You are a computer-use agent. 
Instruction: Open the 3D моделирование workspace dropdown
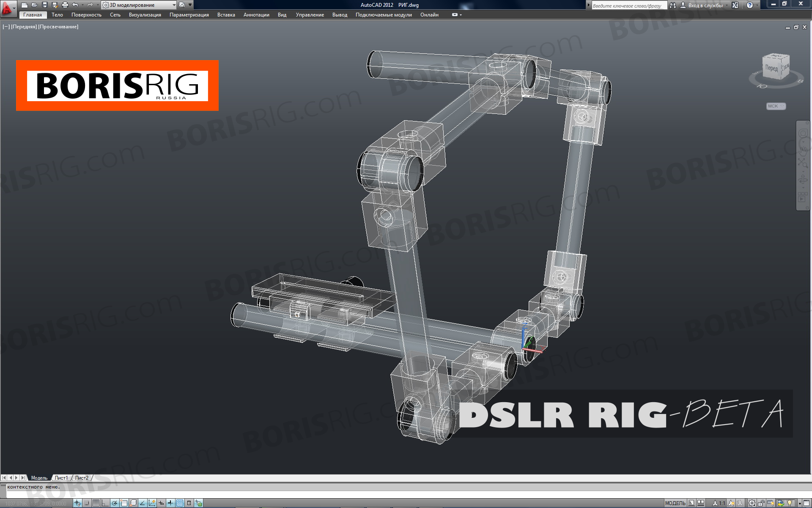140,5
